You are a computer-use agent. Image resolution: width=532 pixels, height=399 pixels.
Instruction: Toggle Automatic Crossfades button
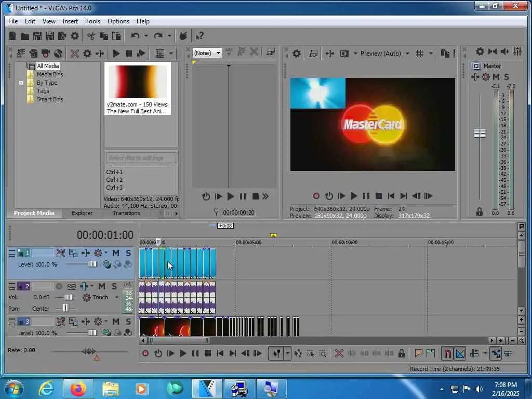[460, 353]
